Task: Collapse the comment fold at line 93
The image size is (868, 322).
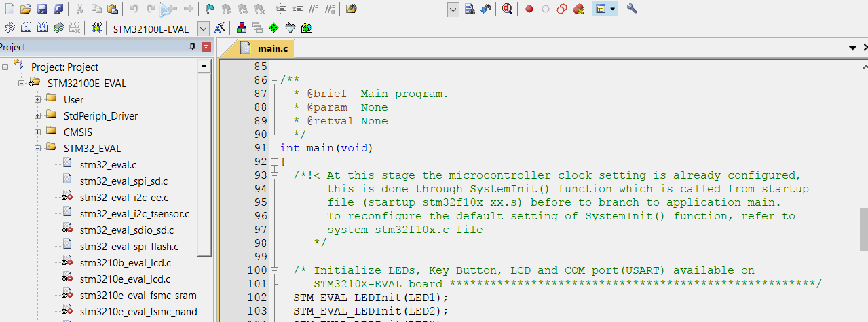Action: click(274, 175)
